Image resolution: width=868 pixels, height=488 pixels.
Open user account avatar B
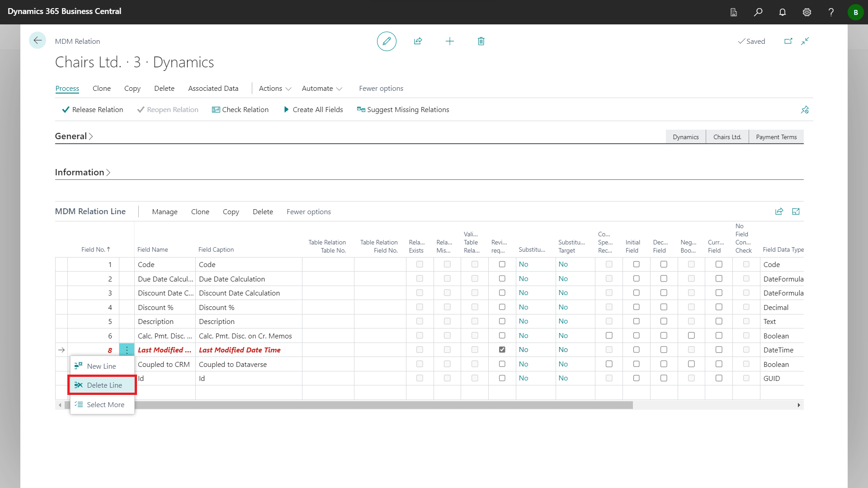coord(855,12)
